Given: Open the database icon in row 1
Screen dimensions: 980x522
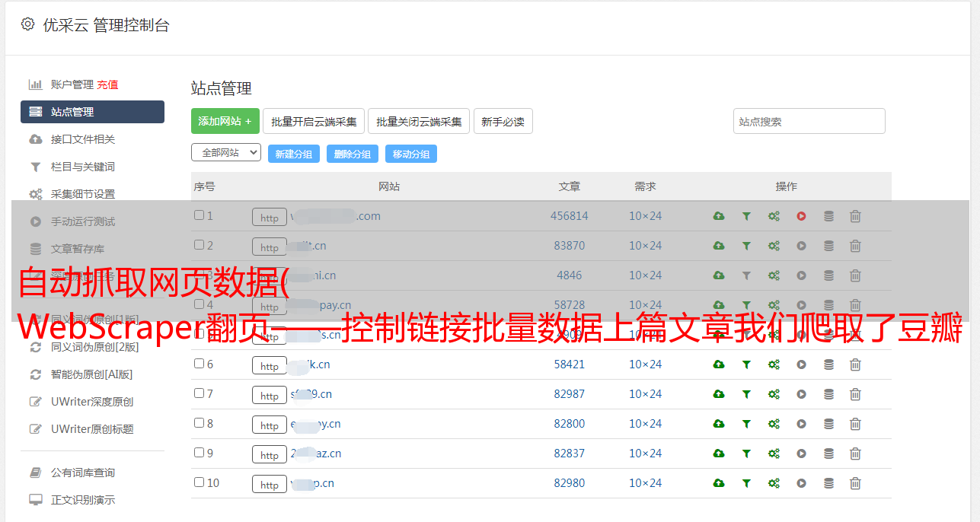Looking at the screenshot, I should coord(828,216).
